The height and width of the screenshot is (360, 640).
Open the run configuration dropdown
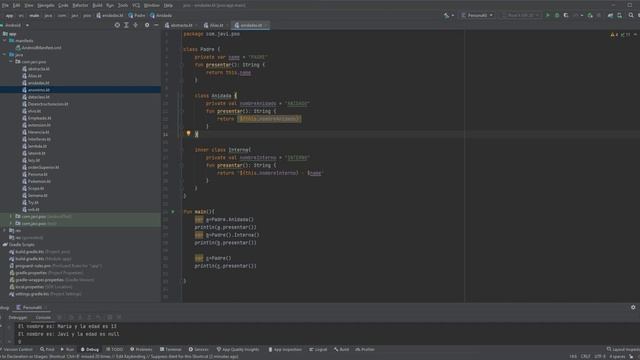pyautogui.click(x=477, y=16)
